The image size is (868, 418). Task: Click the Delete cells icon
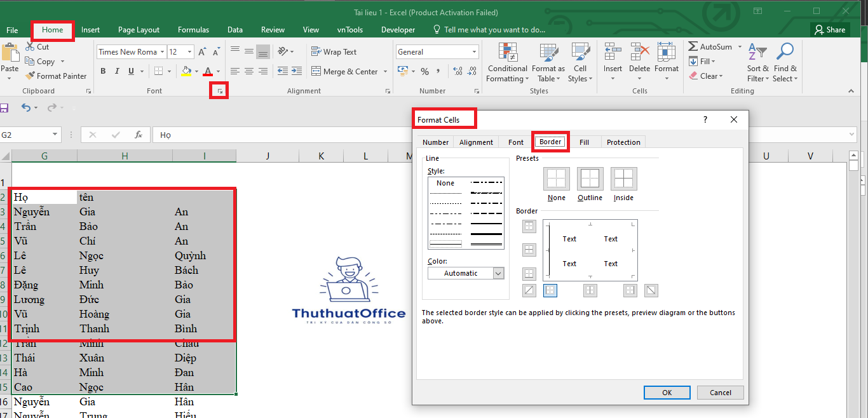click(x=640, y=52)
